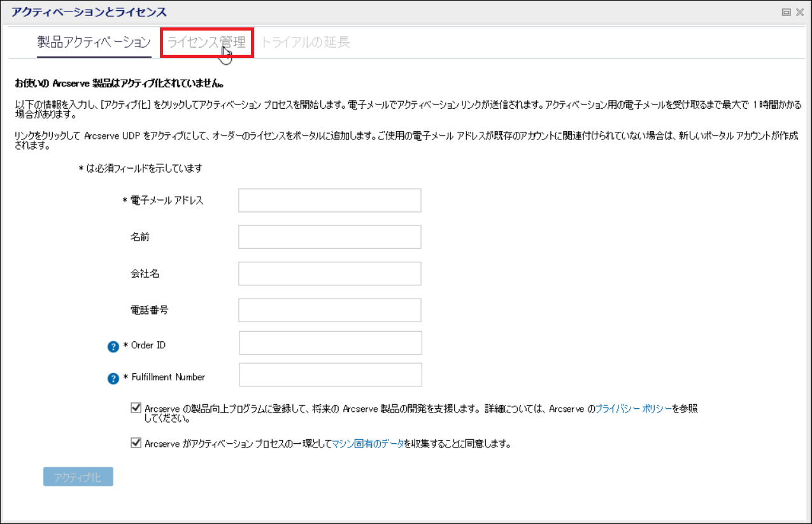812x524 pixels.
Task: Switch to the ライセンス管理 tab
Action: click(x=206, y=43)
